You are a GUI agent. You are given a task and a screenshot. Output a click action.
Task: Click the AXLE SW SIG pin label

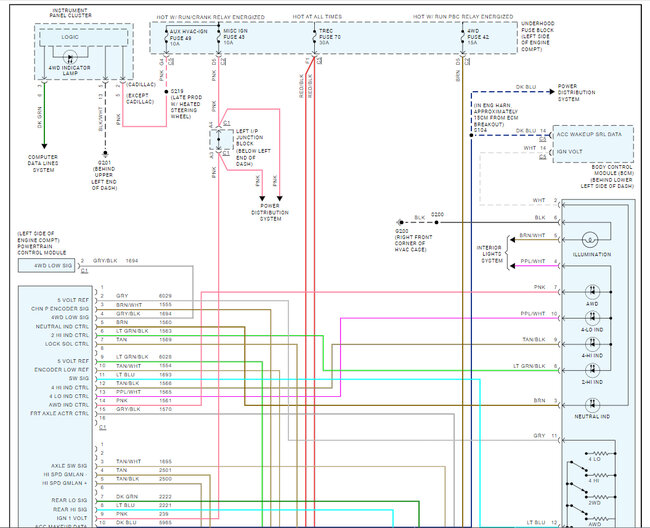click(69, 466)
